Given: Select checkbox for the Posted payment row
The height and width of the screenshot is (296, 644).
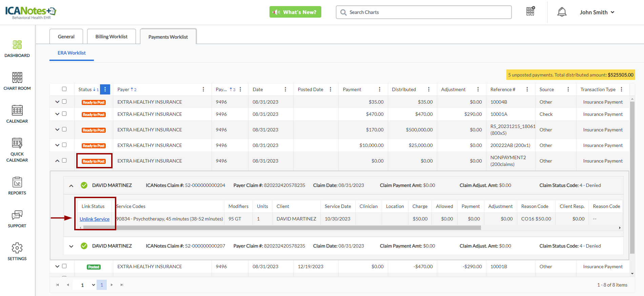Looking at the screenshot, I should (64, 266).
